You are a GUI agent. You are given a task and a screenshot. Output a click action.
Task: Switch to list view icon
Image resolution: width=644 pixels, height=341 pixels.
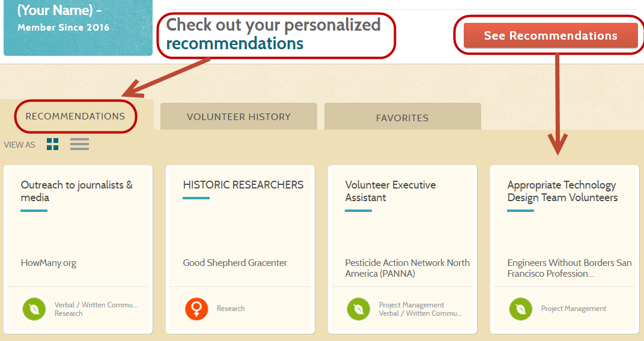tap(79, 144)
